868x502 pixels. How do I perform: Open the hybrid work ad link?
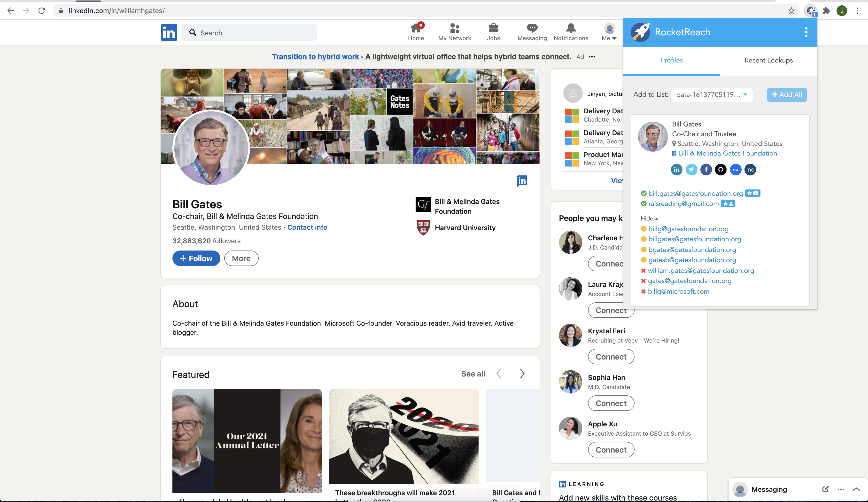point(421,56)
